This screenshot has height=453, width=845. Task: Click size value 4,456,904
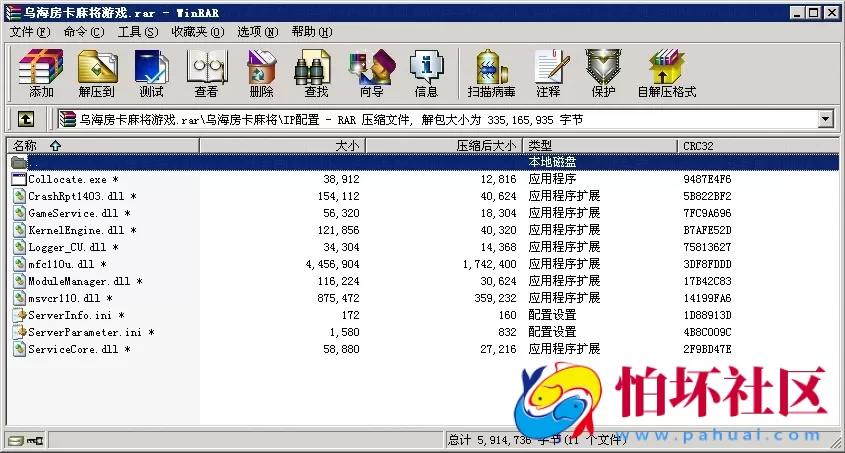333,264
